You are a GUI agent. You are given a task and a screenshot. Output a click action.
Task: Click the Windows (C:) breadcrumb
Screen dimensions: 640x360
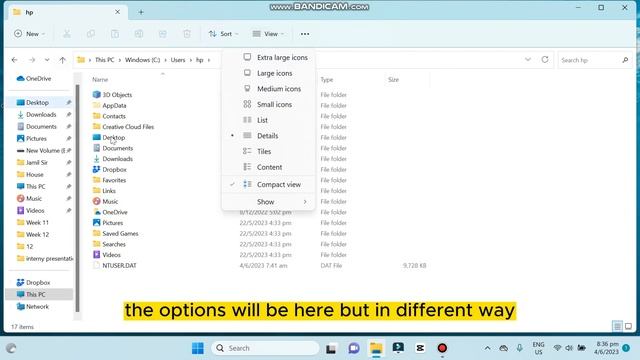pos(142,60)
